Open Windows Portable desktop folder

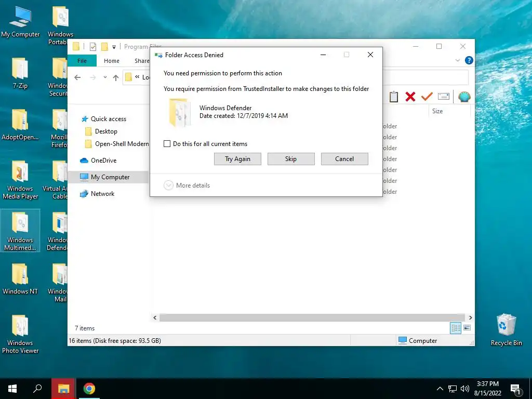point(60,25)
